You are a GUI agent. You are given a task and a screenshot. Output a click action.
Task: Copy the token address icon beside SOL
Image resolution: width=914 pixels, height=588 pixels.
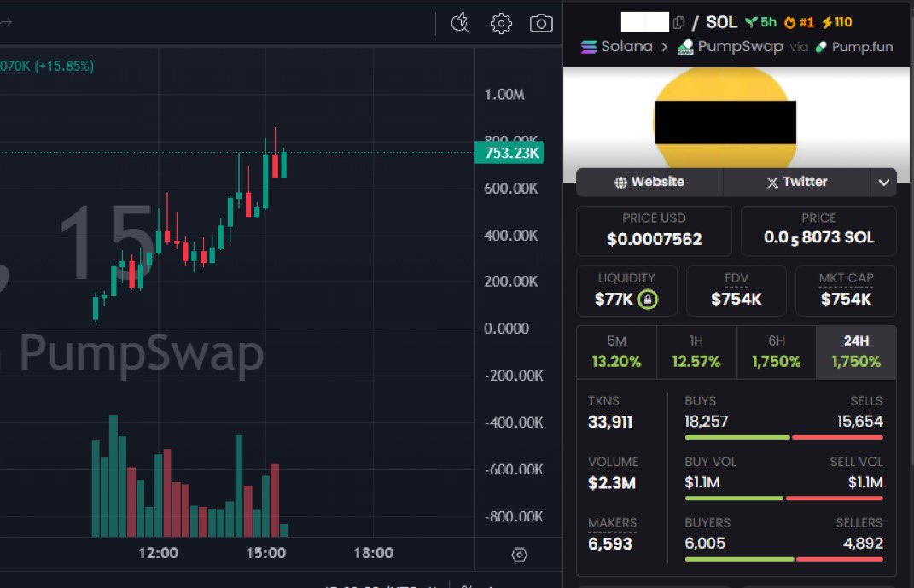click(x=678, y=23)
